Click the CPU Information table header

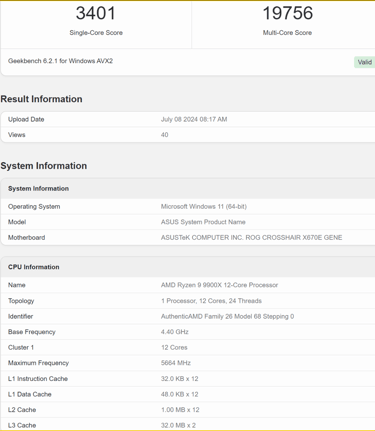(x=33, y=267)
